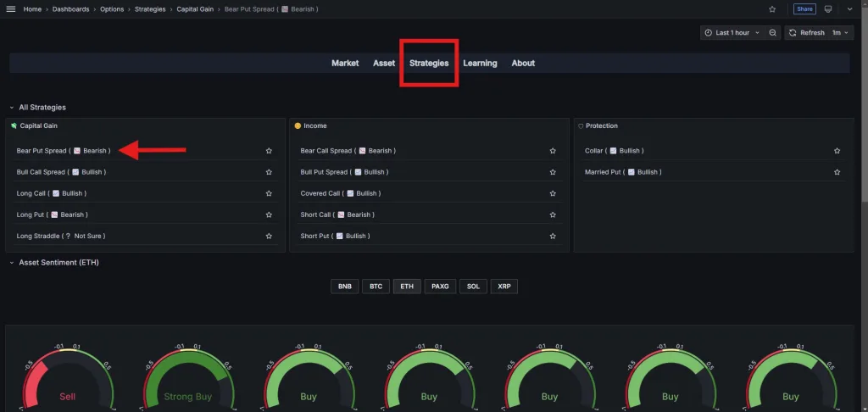Open the About tab
This screenshot has height=412, width=868.
tap(523, 63)
